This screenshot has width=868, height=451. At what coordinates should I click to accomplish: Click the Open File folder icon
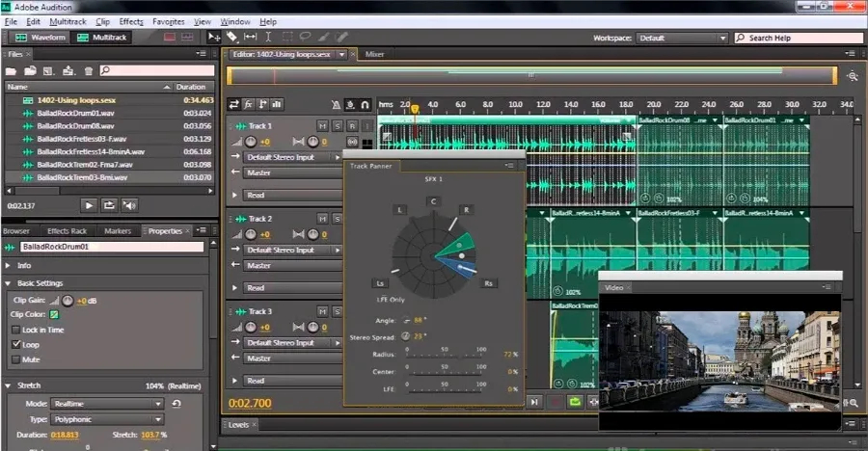pyautogui.click(x=11, y=71)
